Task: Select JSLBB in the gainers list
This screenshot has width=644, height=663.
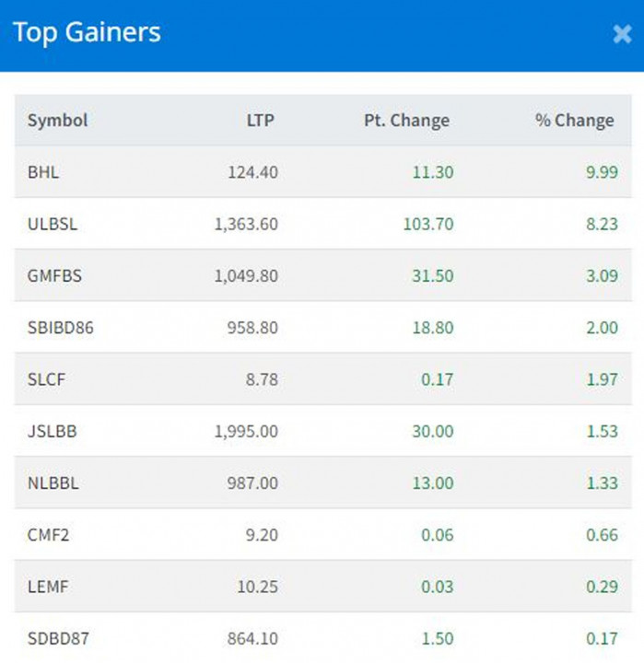Action: [x=52, y=431]
